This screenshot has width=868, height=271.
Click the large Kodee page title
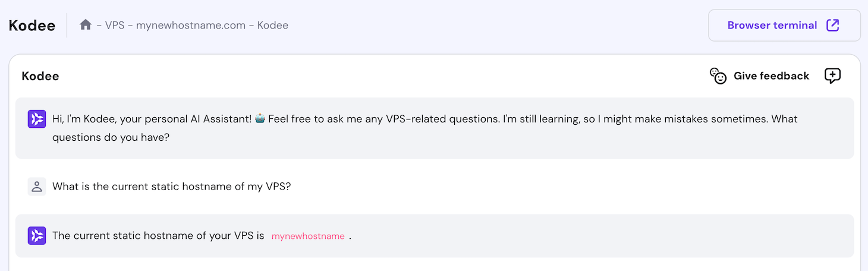(x=32, y=26)
